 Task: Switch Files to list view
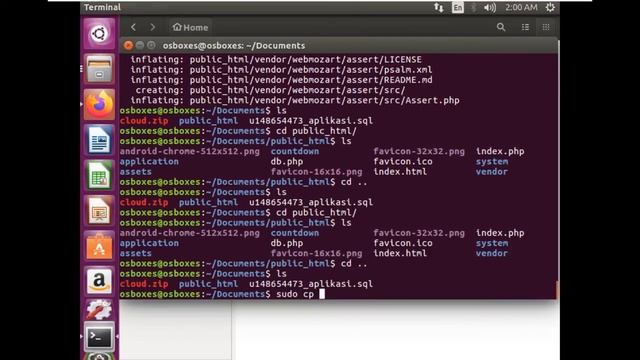(525, 27)
